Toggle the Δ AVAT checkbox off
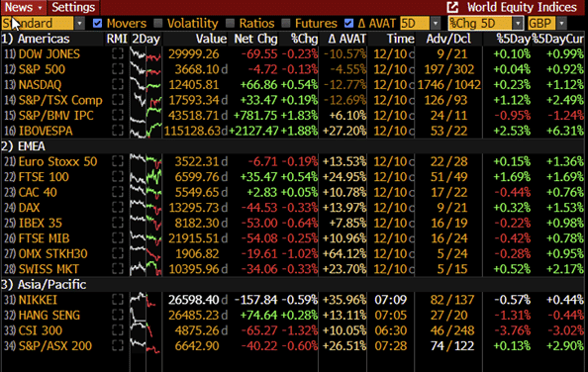 [x=348, y=23]
